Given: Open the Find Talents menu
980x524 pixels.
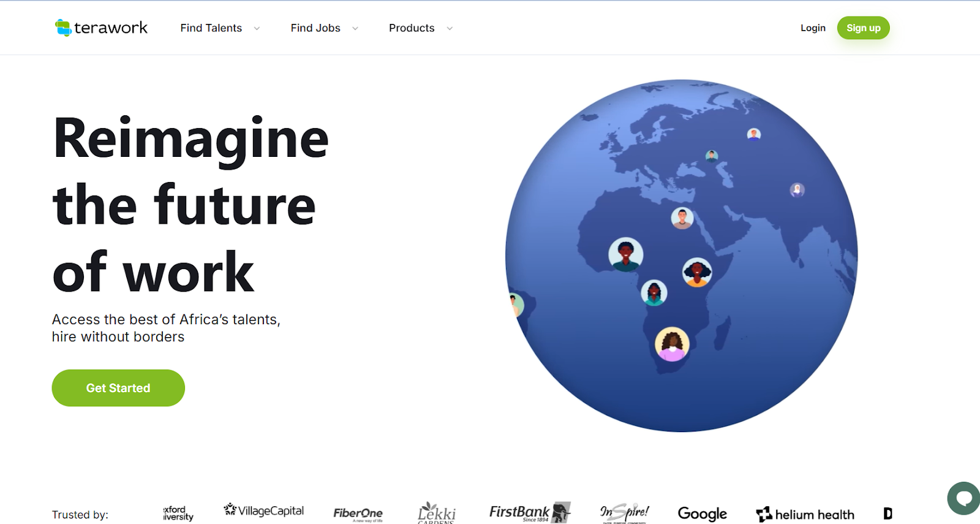Looking at the screenshot, I should click(211, 28).
